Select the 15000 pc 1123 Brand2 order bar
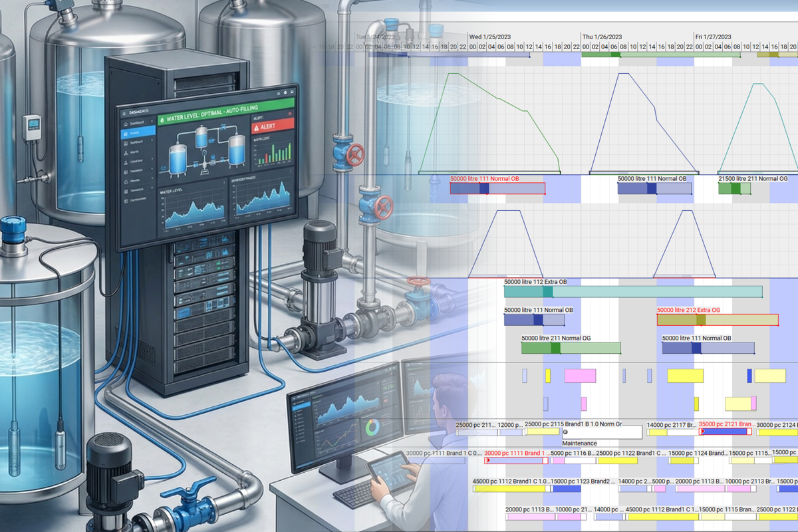 (566, 488)
